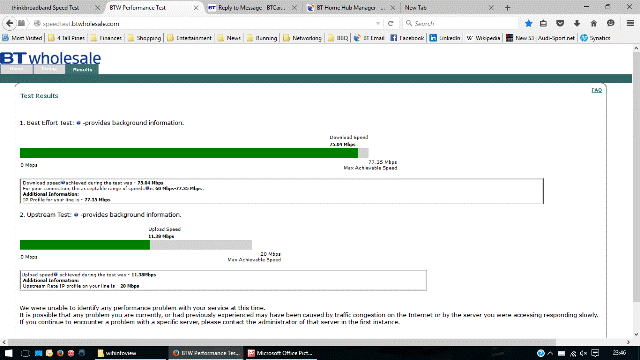The height and width of the screenshot is (360, 640).
Task: Open the bookmarks list icon in toolbar
Action: click(x=544, y=23)
